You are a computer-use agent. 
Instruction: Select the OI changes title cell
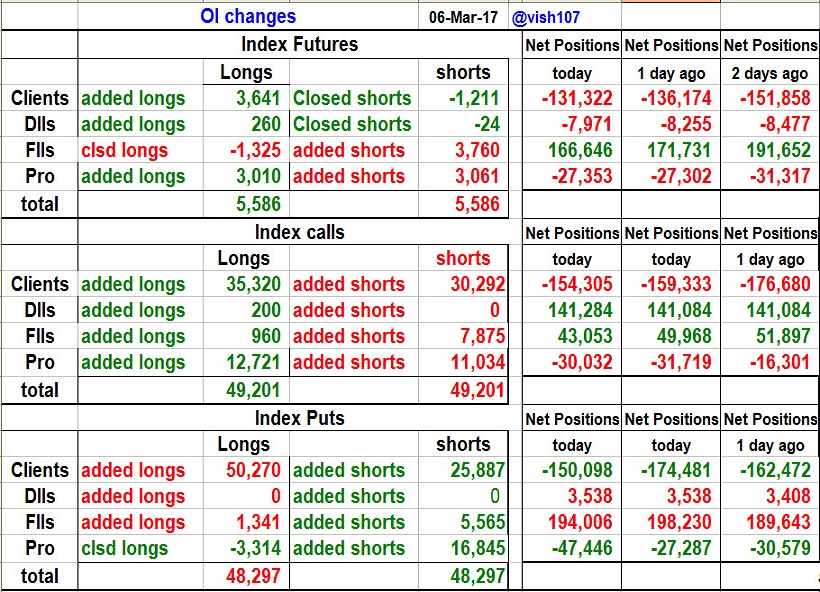(248, 16)
